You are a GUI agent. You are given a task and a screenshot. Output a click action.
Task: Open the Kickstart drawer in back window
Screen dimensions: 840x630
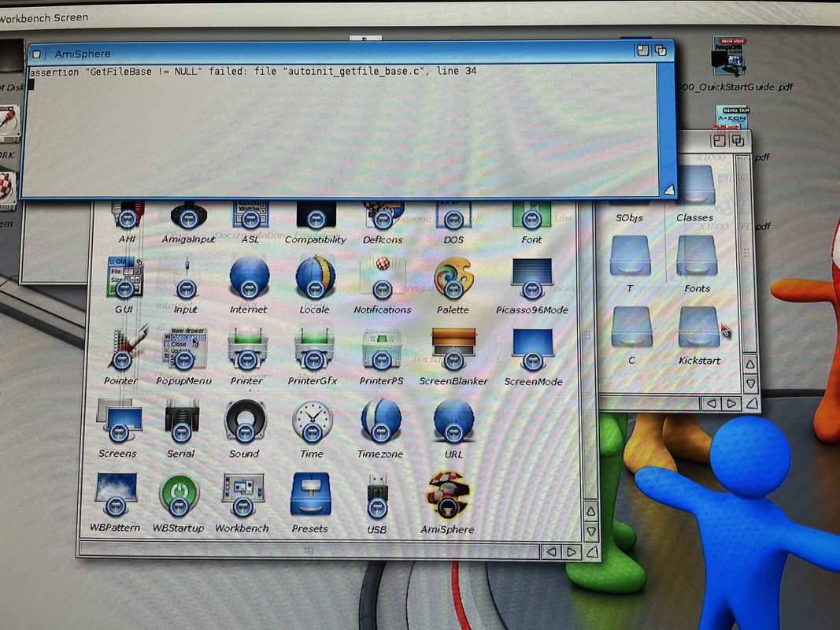698,328
